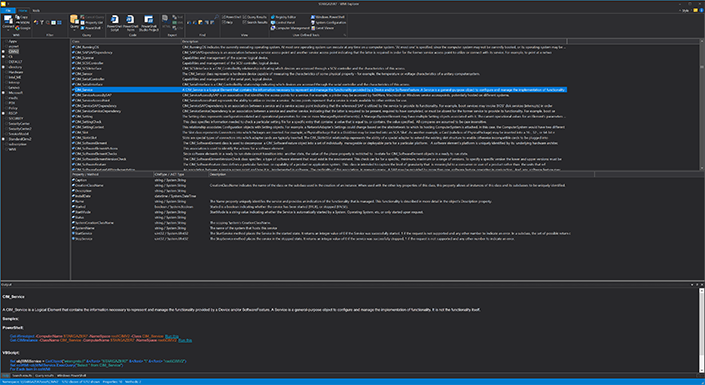Expand the Microsoft namespace node
The width and height of the screenshot is (705, 385).
point(3,93)
